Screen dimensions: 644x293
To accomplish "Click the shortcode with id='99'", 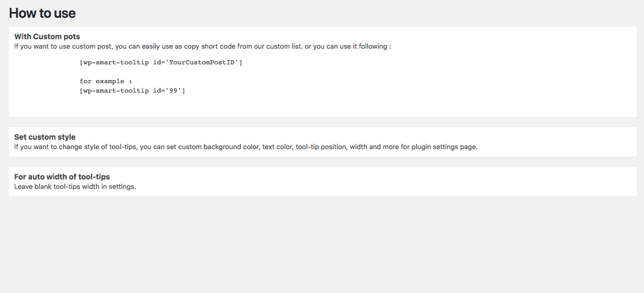I will point(132,91).
